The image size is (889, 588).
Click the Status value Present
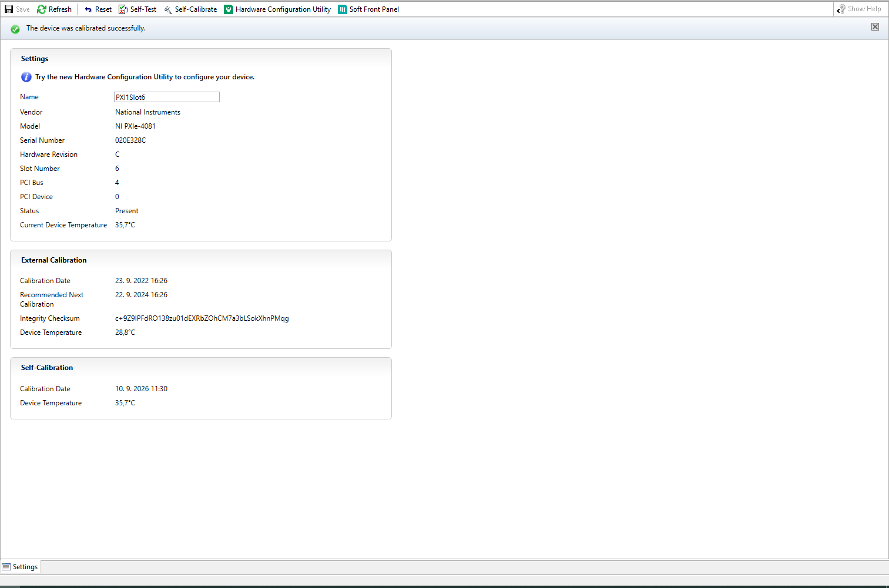(x=127, y=211)
